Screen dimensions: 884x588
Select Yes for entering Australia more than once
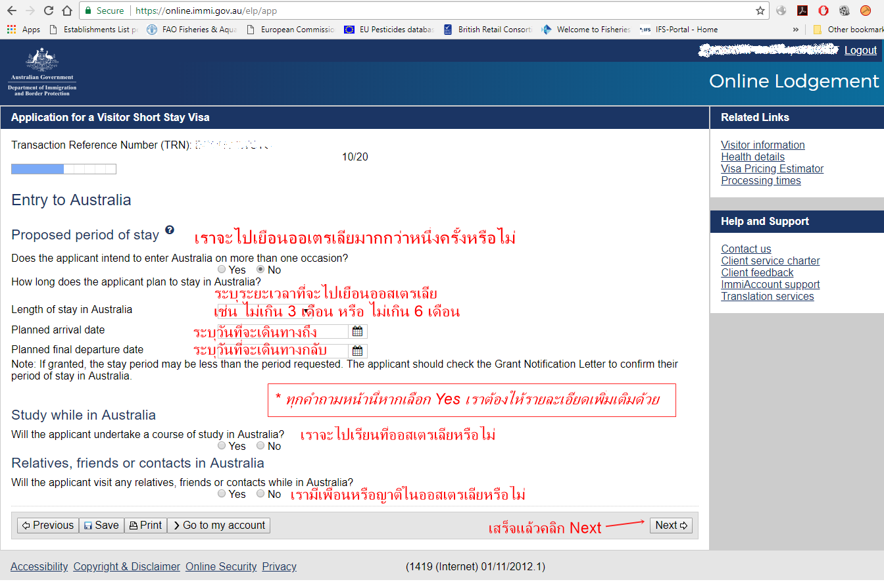click(x=222, y=270)
